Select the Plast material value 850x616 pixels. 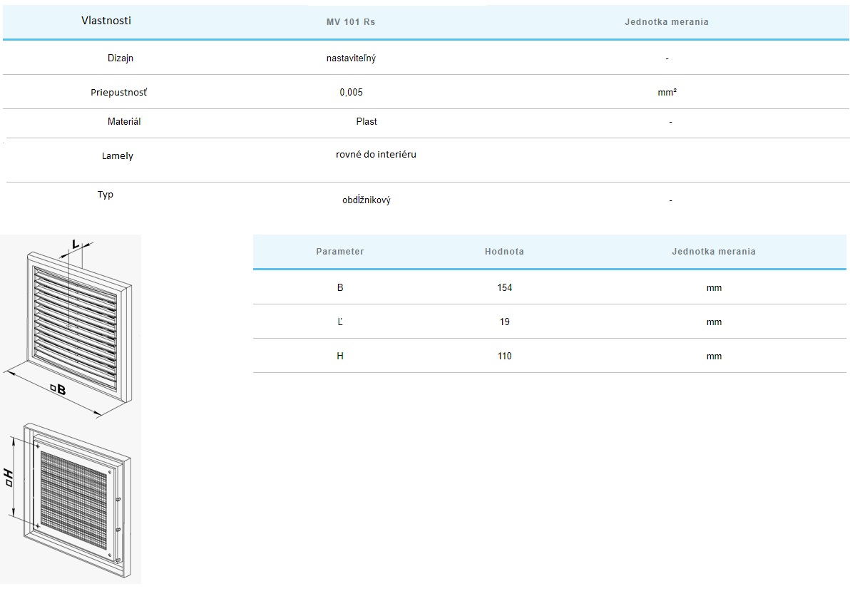coord(367,122)
